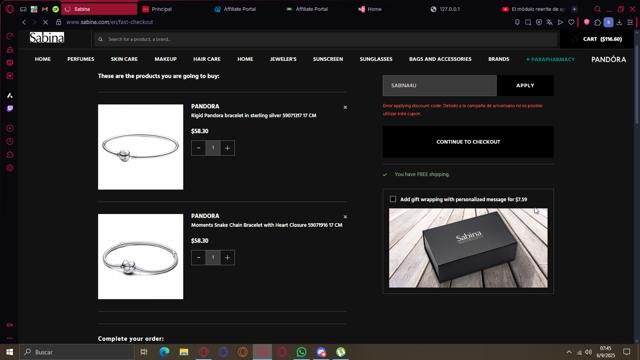Open the Brands menu

pos(499,59)
